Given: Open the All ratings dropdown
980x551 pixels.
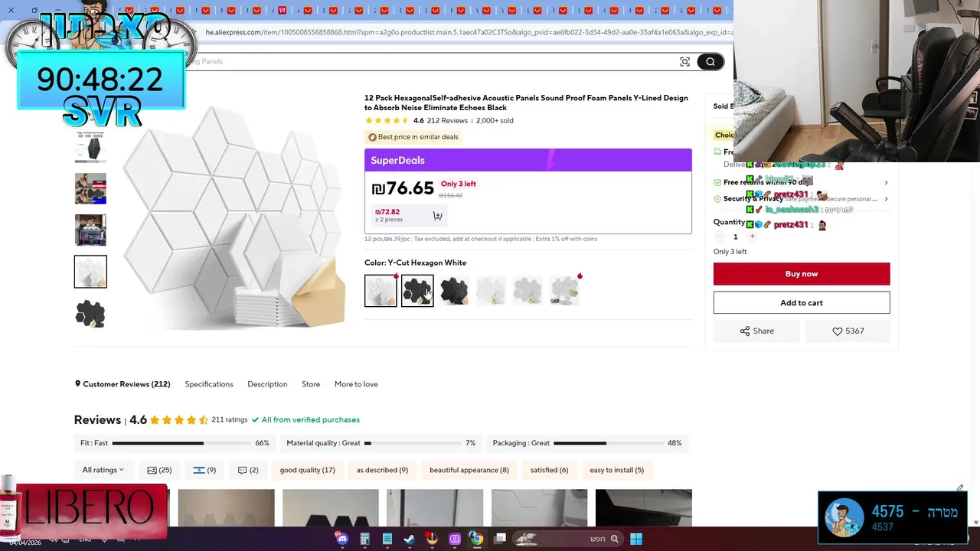Looking at the screenshot, I should (x=103, y=470).
